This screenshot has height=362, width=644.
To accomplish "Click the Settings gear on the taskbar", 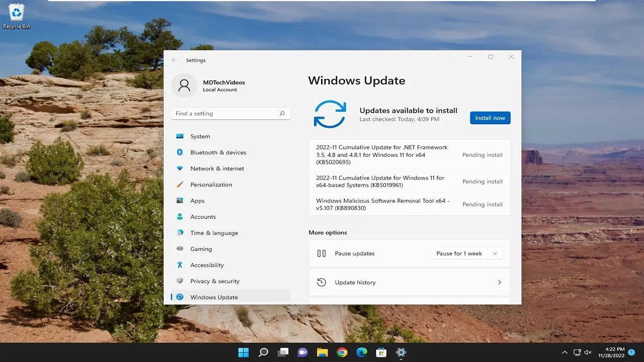I will pos(401,352).
